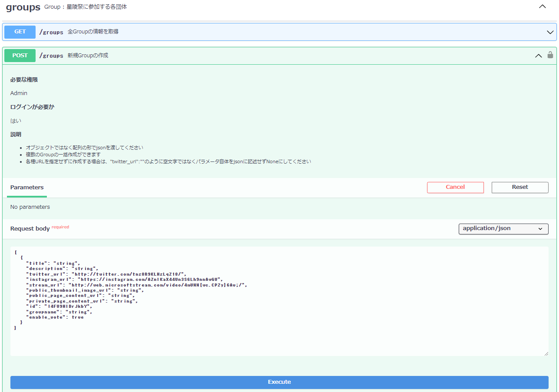Click the "private_page_content_url" line in JSON
Screen dimensions: 559x392
[x=82, y=301]
